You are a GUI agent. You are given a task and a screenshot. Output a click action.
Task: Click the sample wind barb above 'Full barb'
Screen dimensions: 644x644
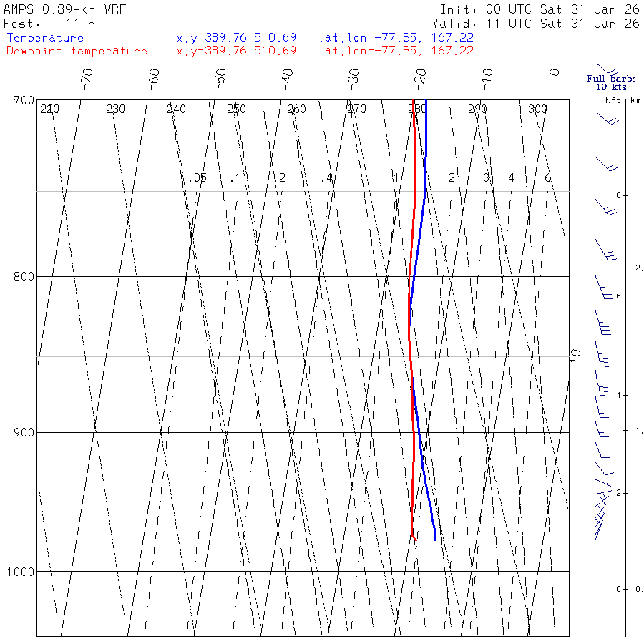pyautogui.click(x=608, y=70)
